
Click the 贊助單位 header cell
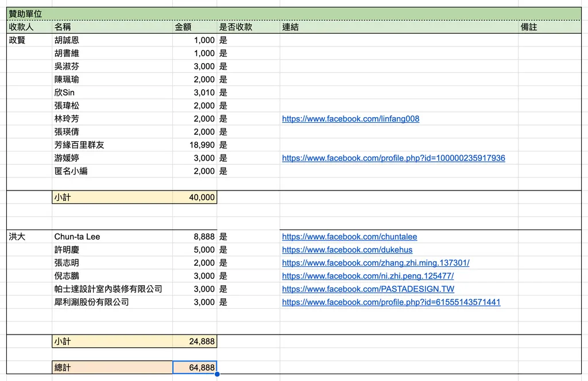pos(293,14)
